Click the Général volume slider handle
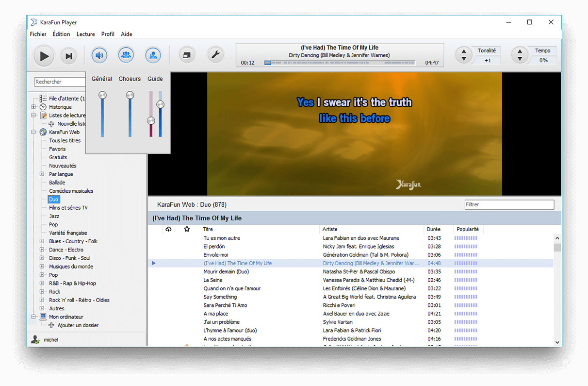 point(102,95)
